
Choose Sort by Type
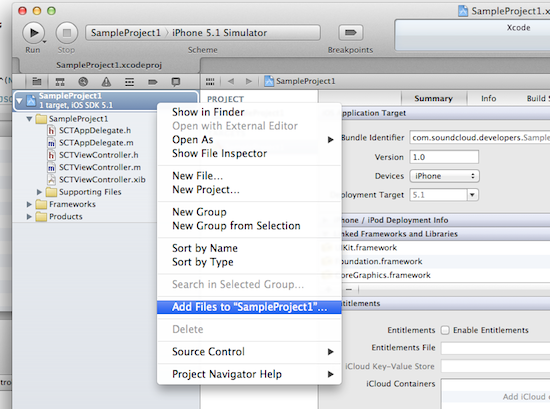tap(249, 262)
